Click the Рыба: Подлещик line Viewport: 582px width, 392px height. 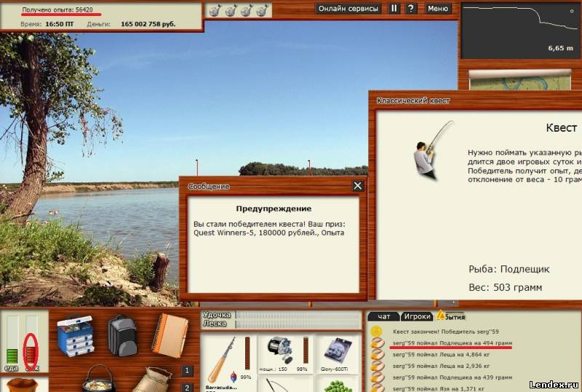tap(509, 269)
